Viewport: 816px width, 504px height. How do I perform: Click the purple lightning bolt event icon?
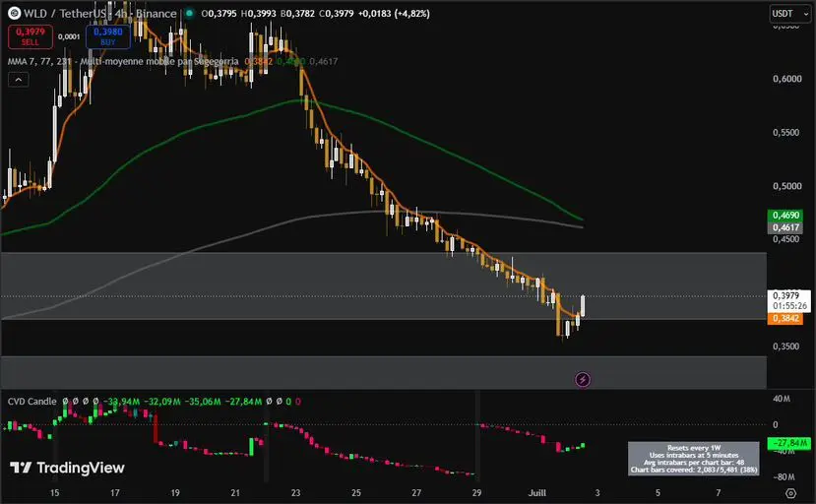click(x=583, y=380)
